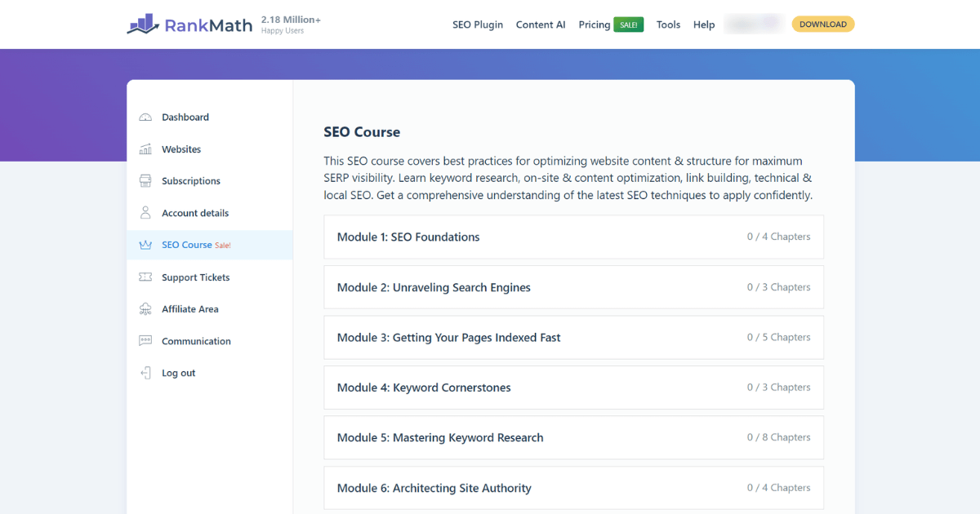The width and height of the screenshot is (980, 514).
Task: Click the '0 / 3 Chapters' count for Module 2
Action: click(779, 287)
